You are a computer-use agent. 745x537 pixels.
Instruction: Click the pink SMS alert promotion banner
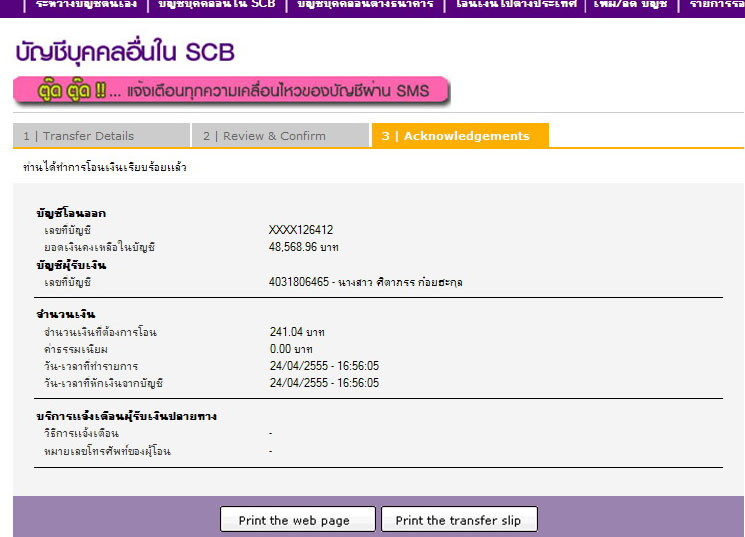coord(231,90)
